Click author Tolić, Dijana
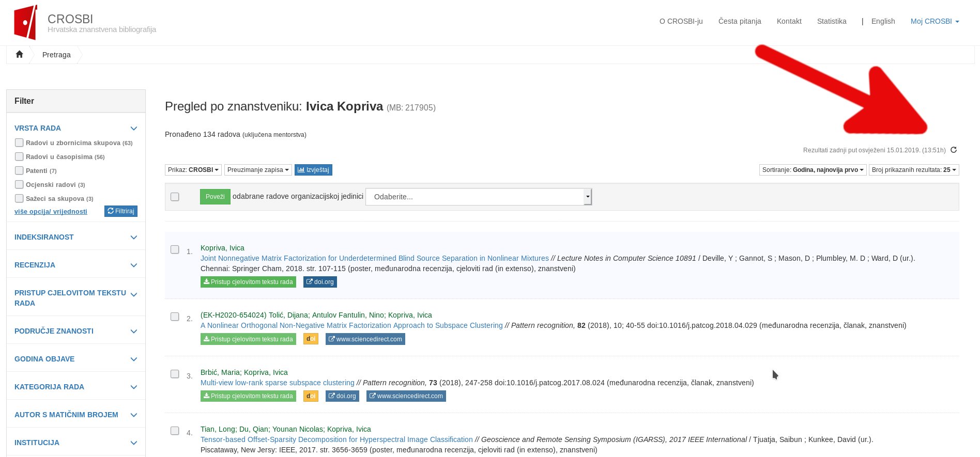Image resolution: width=980 pixels, height=457 pixels. [x=288, y=315]
